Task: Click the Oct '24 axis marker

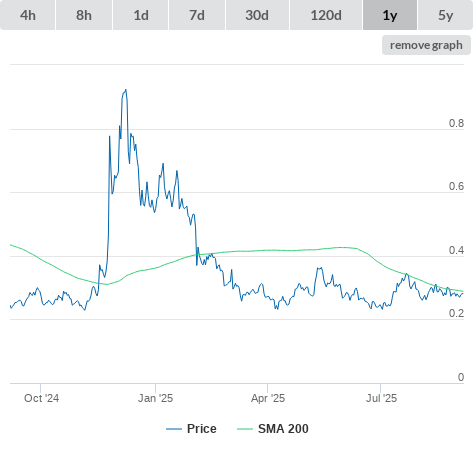Action: [x=41, y=398]
